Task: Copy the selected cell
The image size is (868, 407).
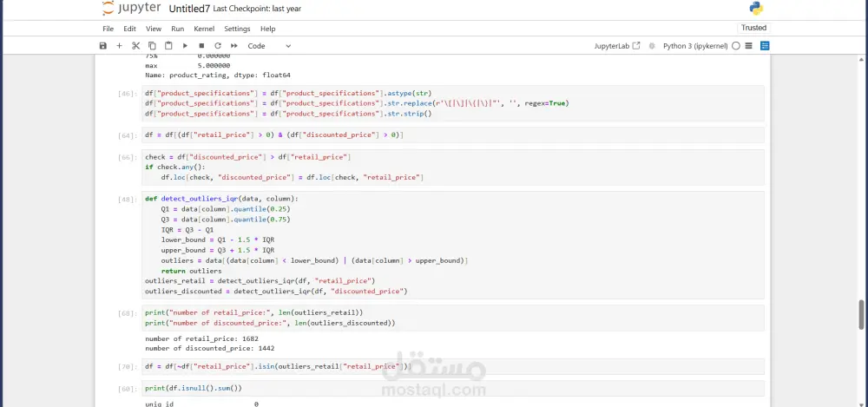Action: point(152,46)
